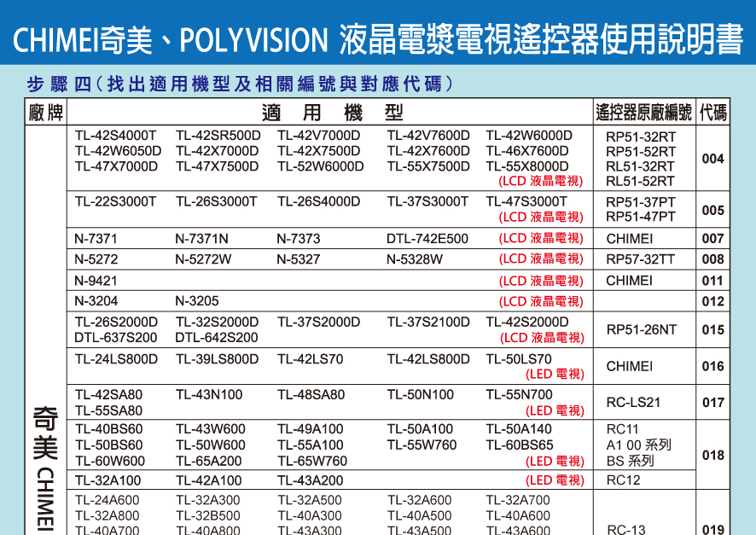Click code 016
This screenshot has width=756, height=535.
(x=712, y=366)
